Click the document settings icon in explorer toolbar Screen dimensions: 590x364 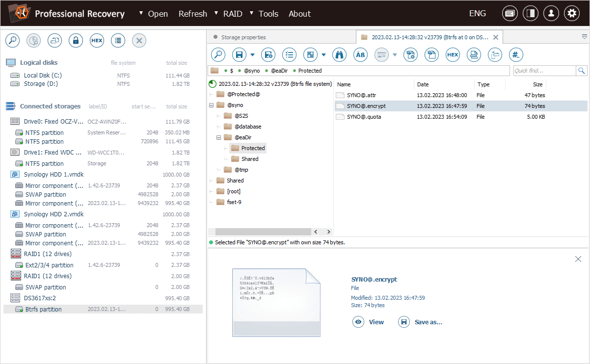(411, 55)
